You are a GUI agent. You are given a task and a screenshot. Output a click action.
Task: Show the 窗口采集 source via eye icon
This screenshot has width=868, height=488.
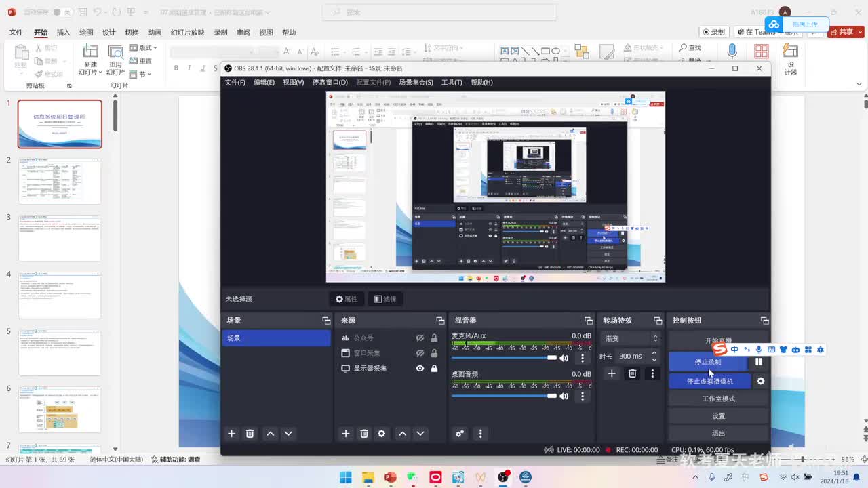tap(420, 353)
